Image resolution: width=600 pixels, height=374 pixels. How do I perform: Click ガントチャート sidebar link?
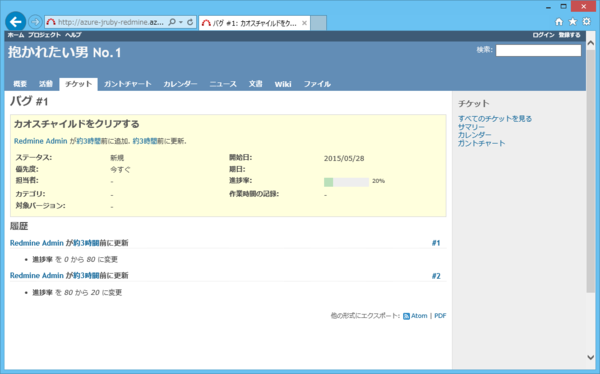(481, 143)
